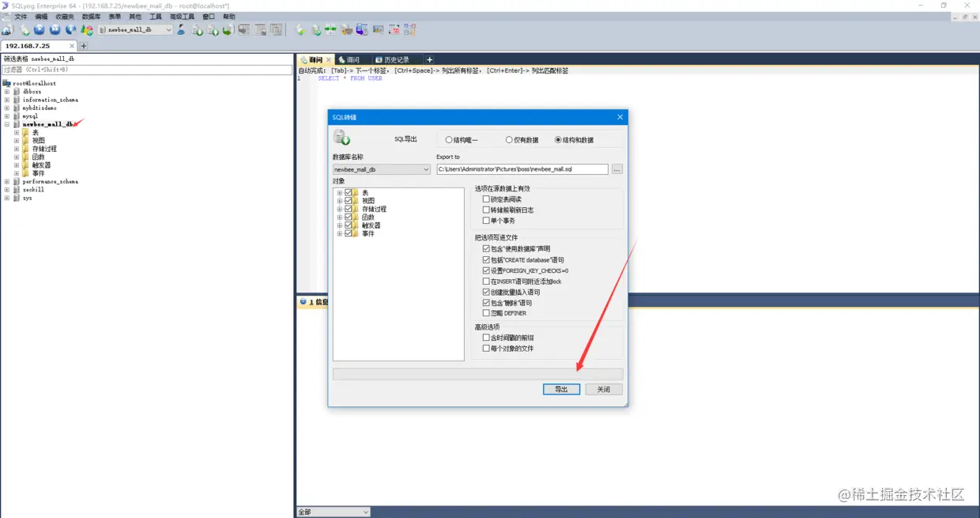The width and height of the screenshot is (980, 518).
Task: Expand the performance_schema database node
Action: [7, 182]
